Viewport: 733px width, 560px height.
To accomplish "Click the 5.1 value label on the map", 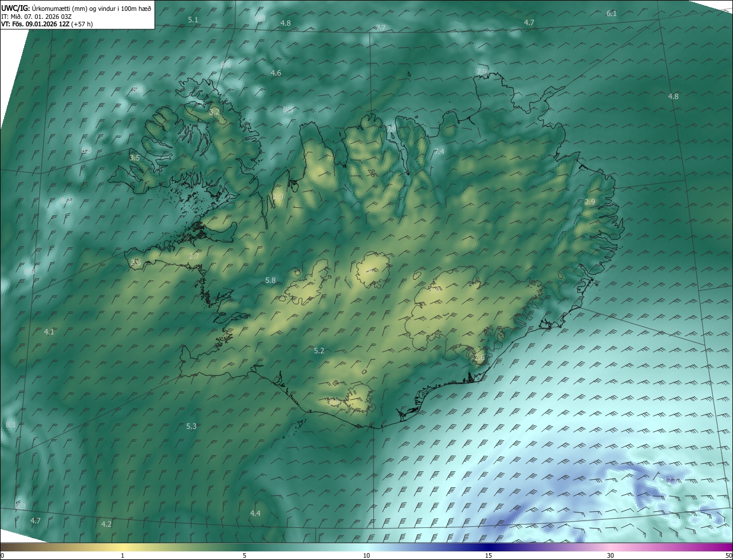I will (x=193, y=20).
